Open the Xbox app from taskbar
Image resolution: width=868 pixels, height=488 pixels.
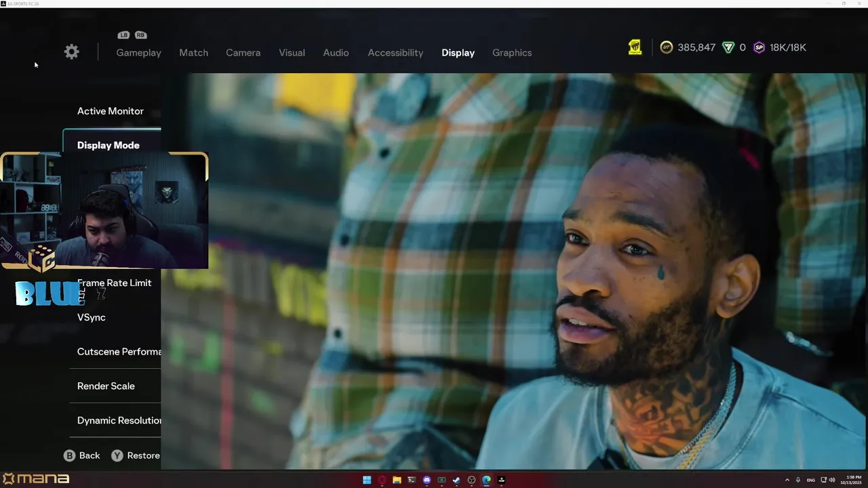[x=441, y=480]
